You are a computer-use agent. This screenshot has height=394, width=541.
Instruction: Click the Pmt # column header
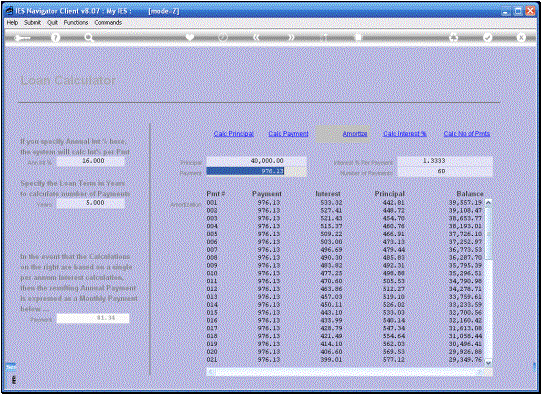tap(216, 194)
